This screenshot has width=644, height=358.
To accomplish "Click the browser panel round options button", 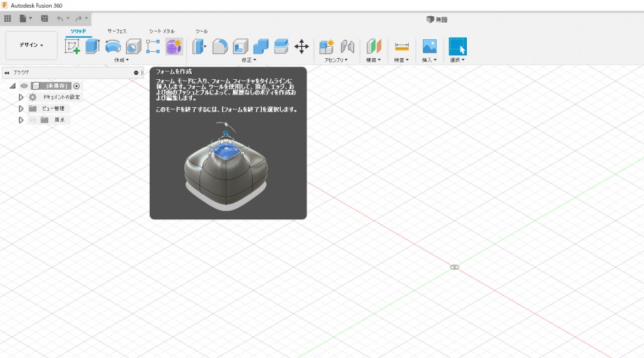I will pos(136,73).
